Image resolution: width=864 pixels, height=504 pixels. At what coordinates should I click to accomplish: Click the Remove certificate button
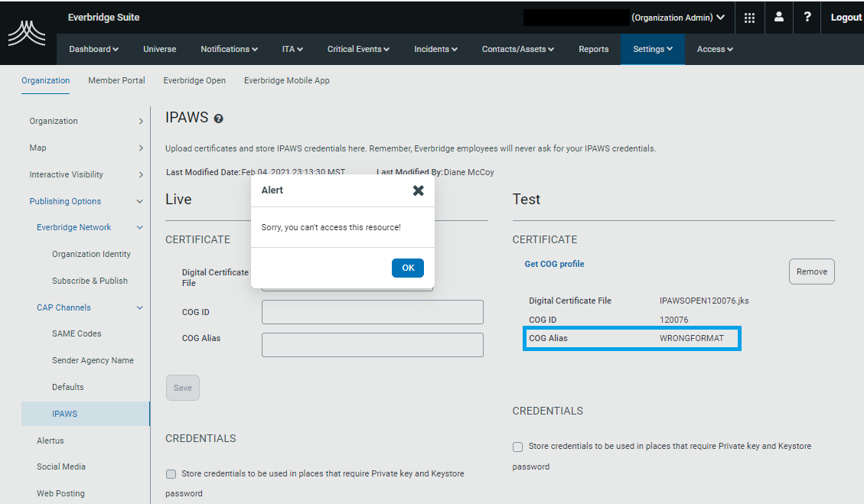(x=811, y=272)
